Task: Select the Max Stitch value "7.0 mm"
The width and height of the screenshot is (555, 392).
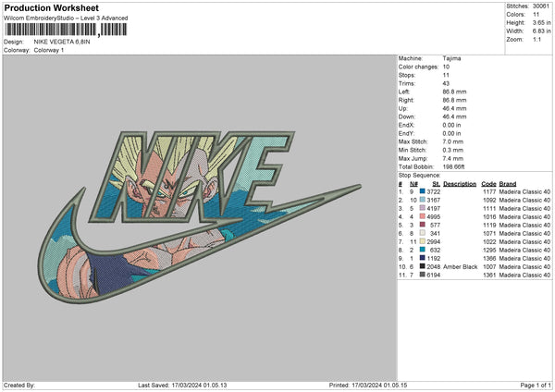Action: pyautogui.click(x=452, y=141)
